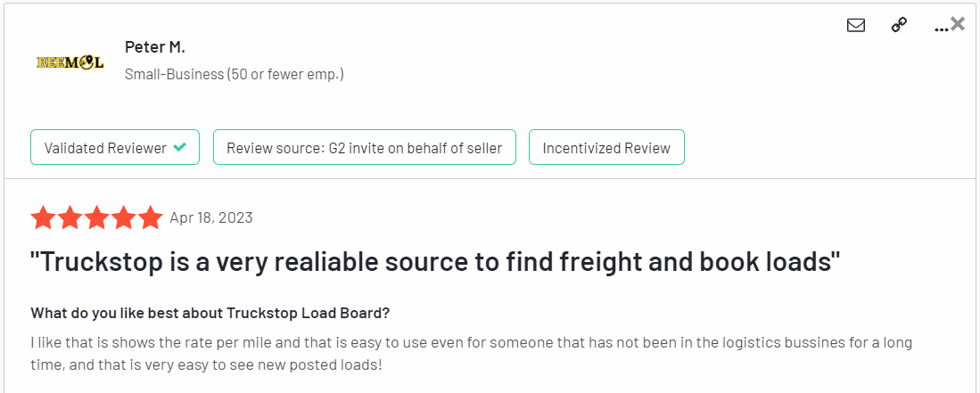Click the fifth rating star
Viewport: 980px width, 393px height.
point(151,217)
